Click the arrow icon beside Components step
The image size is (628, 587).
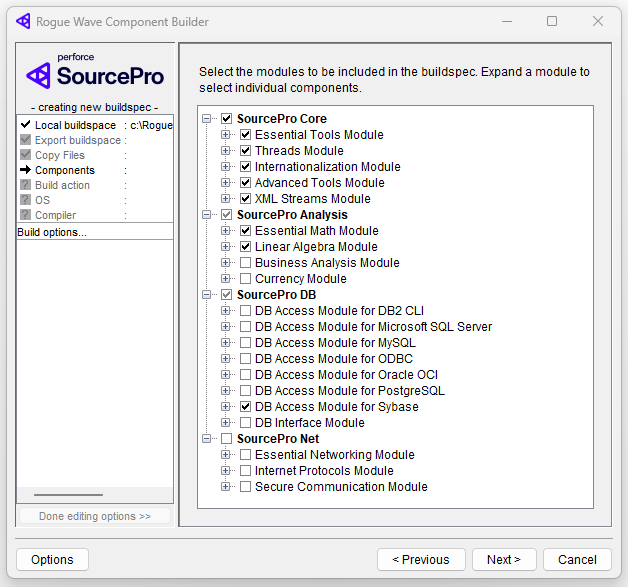click(25, 170)
